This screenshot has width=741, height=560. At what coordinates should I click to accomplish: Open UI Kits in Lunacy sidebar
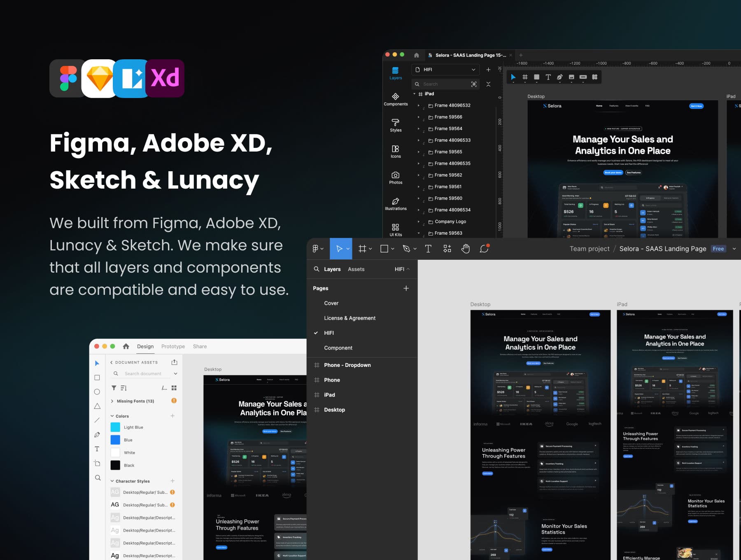point(396,230)
